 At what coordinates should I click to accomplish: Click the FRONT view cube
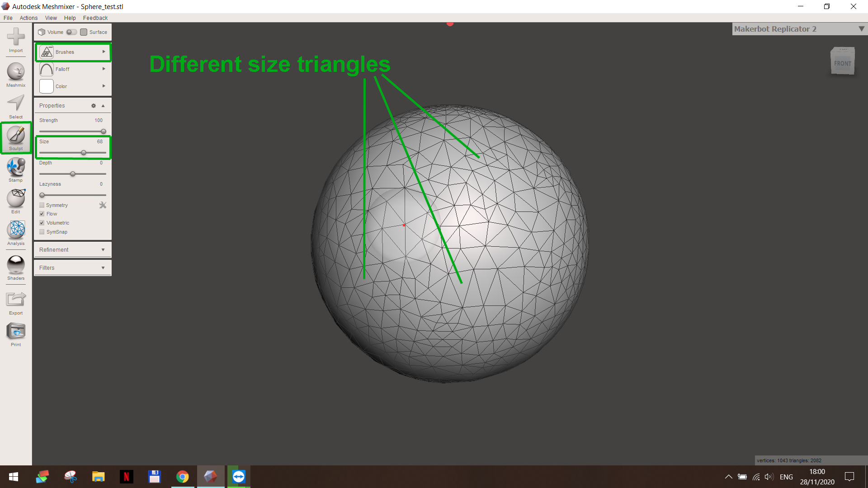click(x=842, y=62)
